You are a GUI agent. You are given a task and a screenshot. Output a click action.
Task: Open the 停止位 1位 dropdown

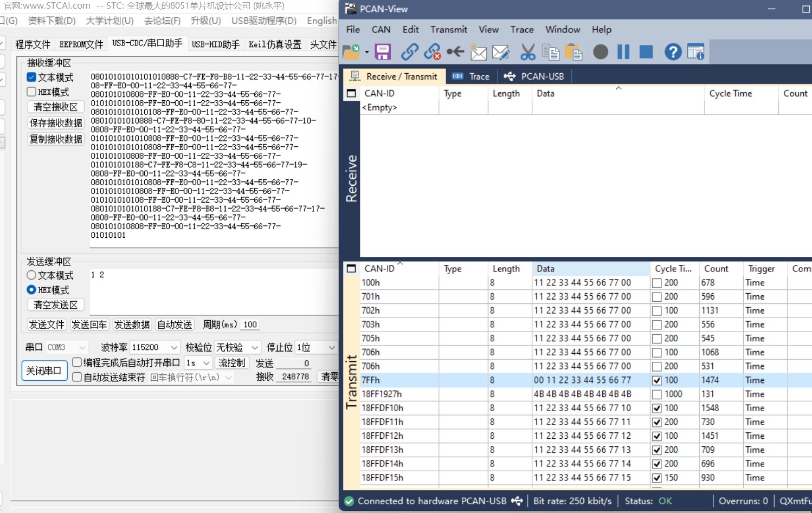point(316,347)
